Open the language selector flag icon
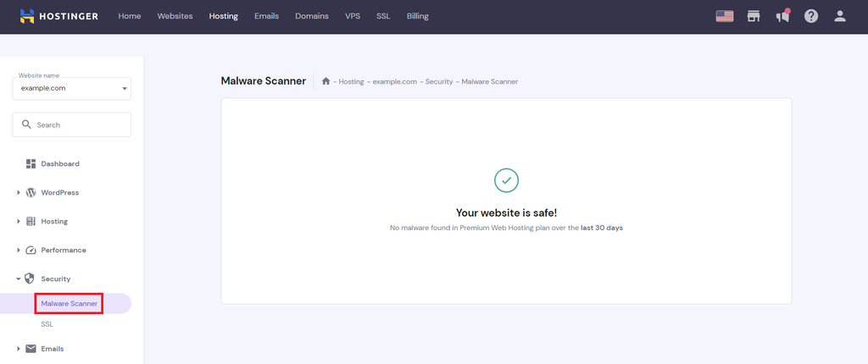Viewport: 868px width, 364px height. [x=724, y=16]
